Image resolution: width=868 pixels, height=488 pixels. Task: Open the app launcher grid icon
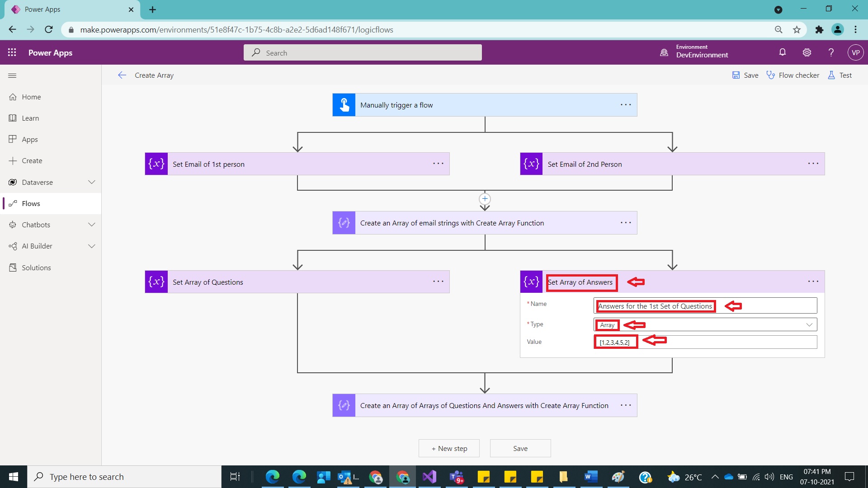pyautogui.click(x=12, y=52)
